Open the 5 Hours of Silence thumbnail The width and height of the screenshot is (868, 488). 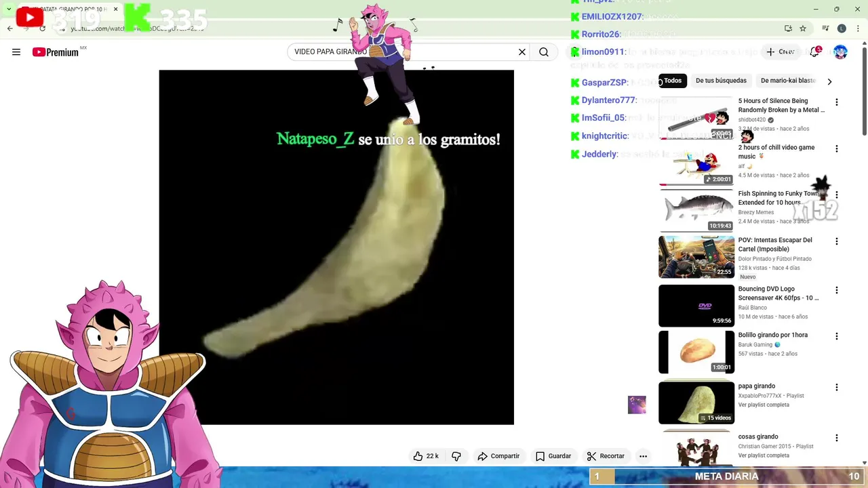[x=696, y=118]
